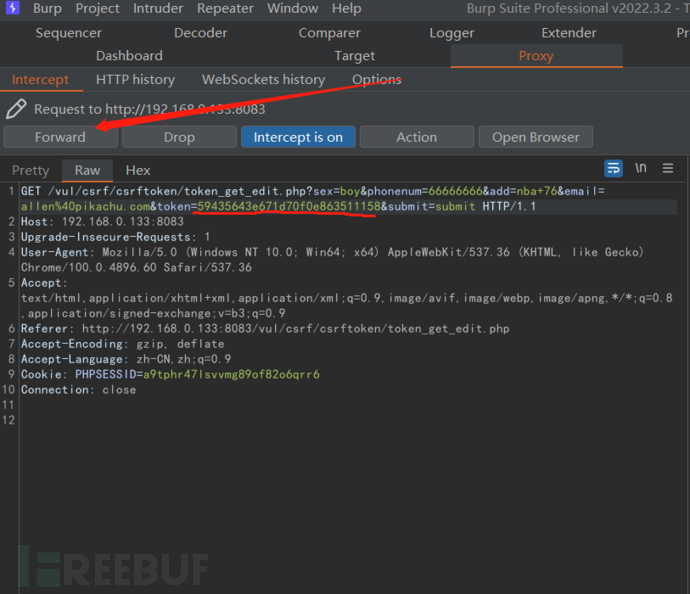Toggle the Intercept is on button
Screen dimensions: 690x594
298,137
